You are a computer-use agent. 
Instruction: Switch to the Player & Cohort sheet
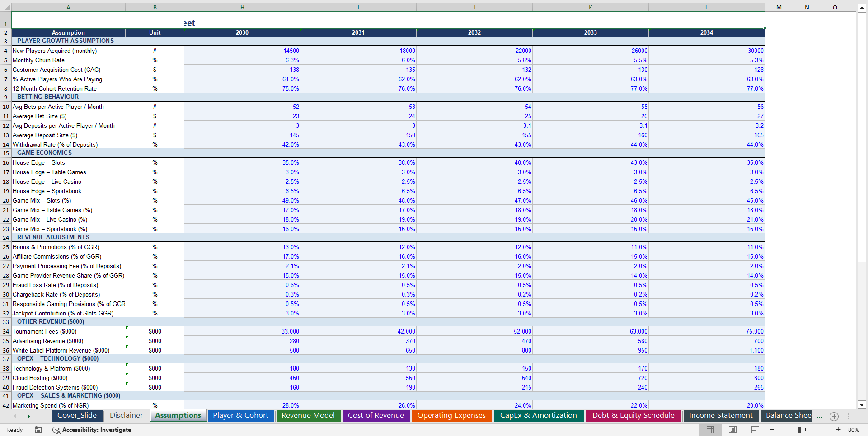(x=241, y=416)
